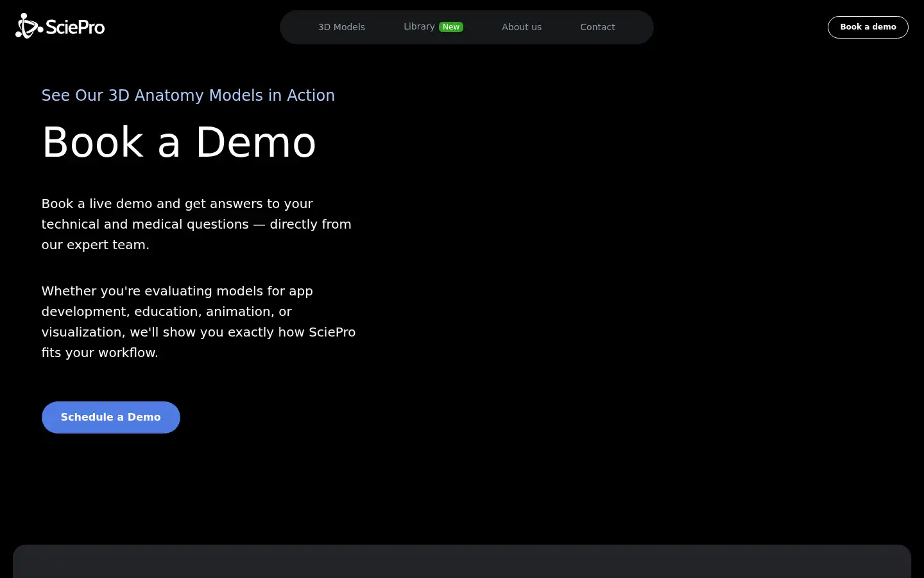Click the SciePro logo
The image size is (924, 578).
pos(60,26)
